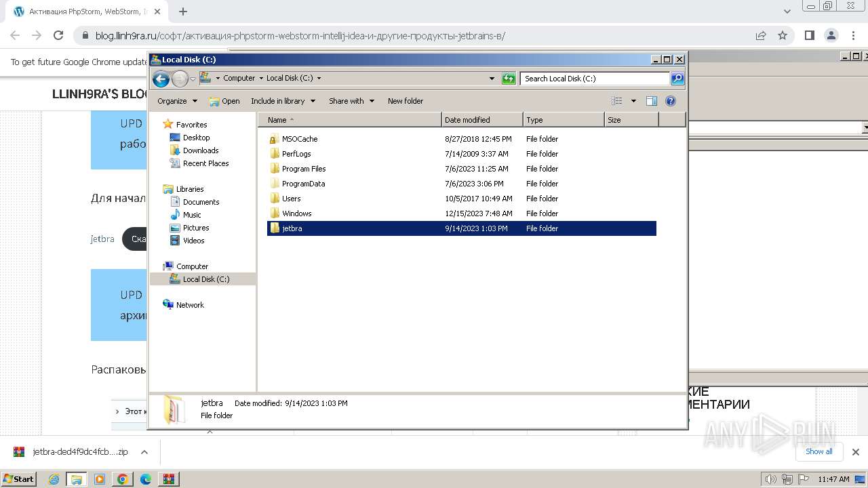Sort files by the Name column

point(350,120)
